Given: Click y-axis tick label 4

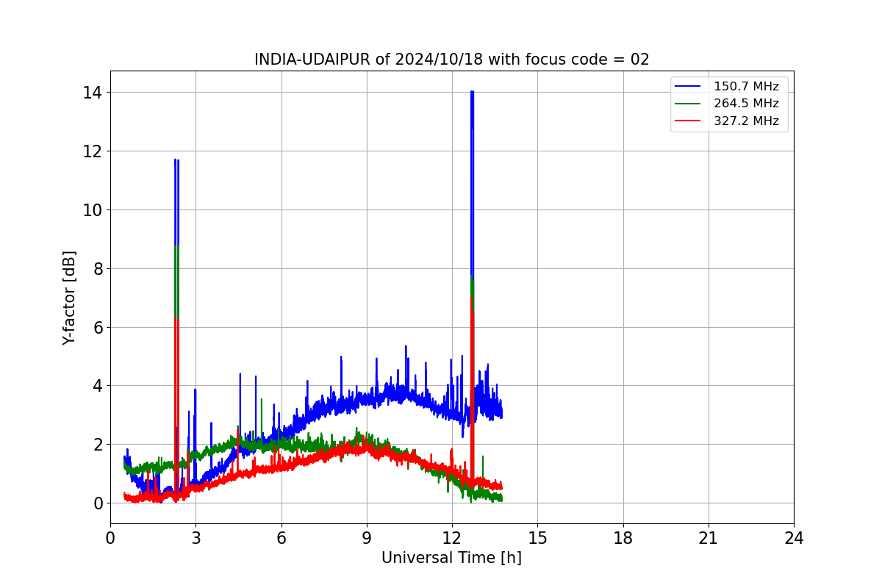Looking at the screenshot, I should 96,386.
